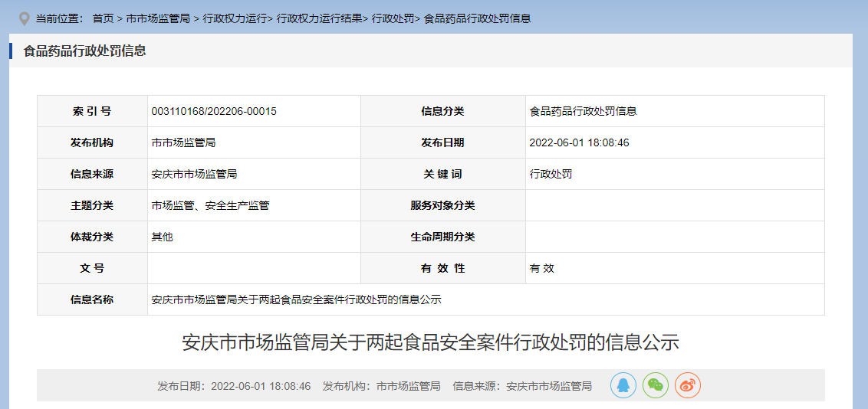Share the page via QQ icon
Viewport: 868px width, 409px height.
pyautogui.click(x=623, y=385)
